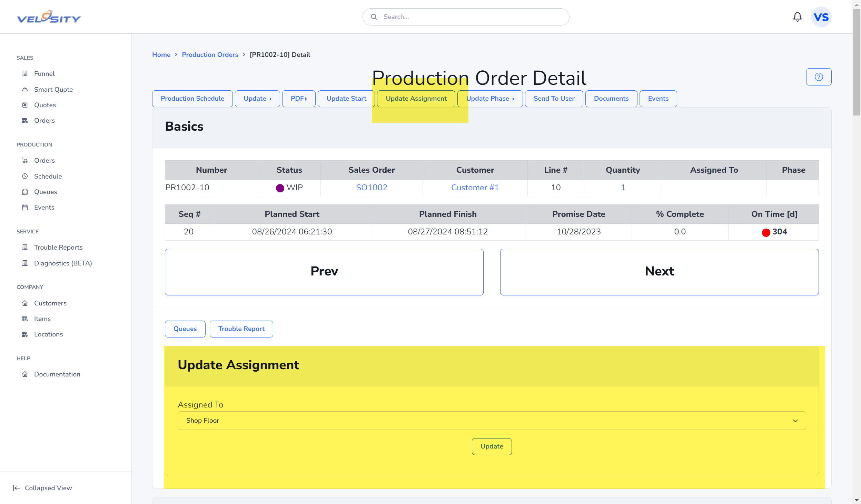
Task: Click the Update Start button
Action: click(346, 99)
